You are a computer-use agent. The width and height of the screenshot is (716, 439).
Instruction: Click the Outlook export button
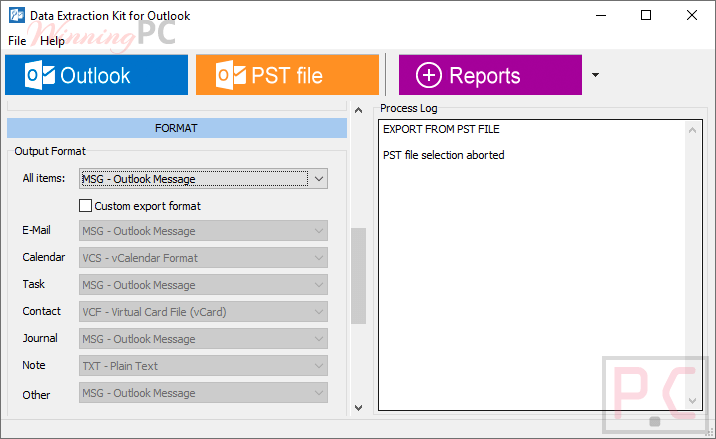(x=96, y=75)
